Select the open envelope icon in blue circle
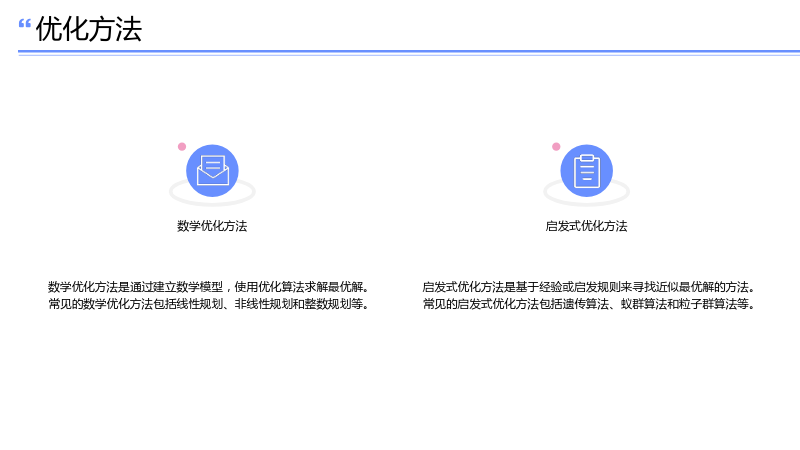This screenshot has width=800, height=450. (212, 170)
